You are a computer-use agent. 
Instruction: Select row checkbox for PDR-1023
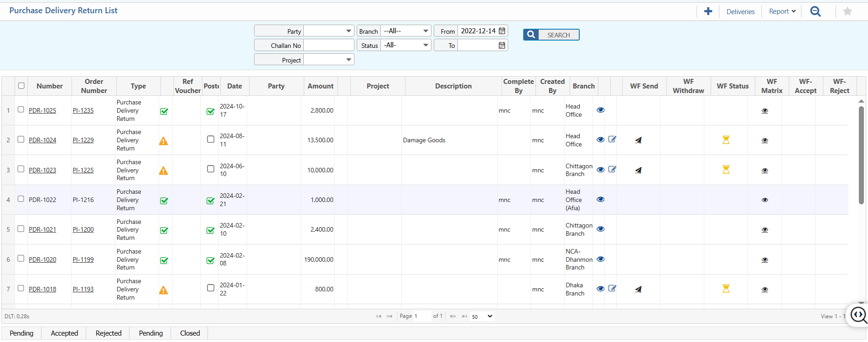21,169
